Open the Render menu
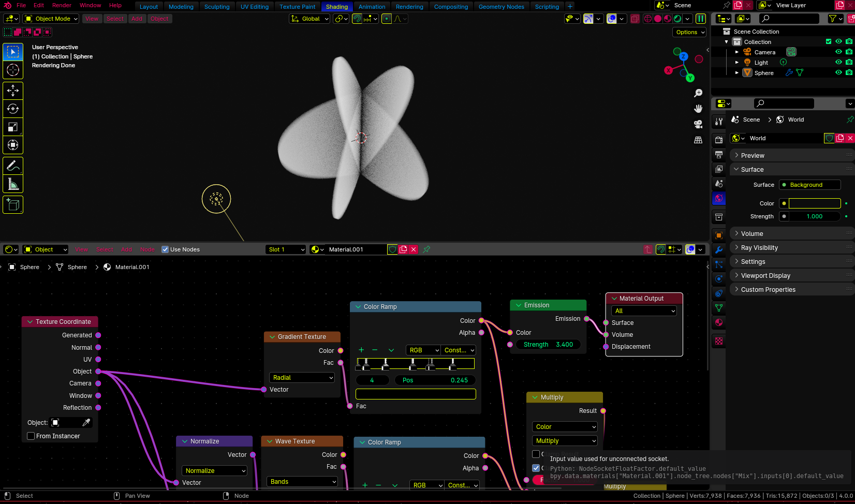Image resolution: width=855 pixels, height=504 pixels. pyautogui.click(x=62, y=5)
